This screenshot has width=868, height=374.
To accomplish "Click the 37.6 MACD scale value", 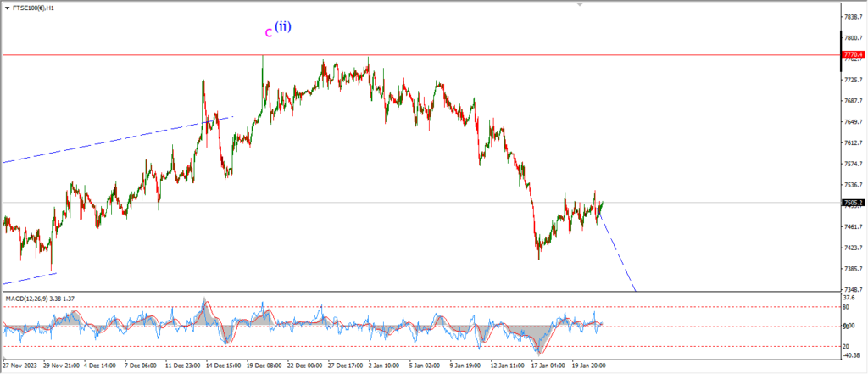I will point(850,298).
